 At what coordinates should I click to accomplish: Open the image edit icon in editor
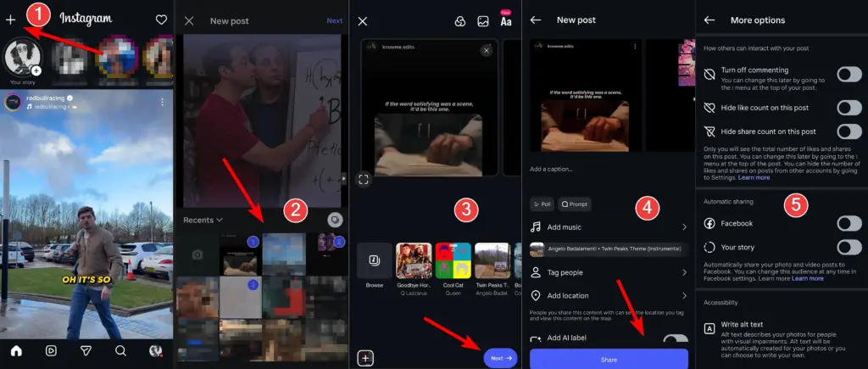[x=482, y=21]
